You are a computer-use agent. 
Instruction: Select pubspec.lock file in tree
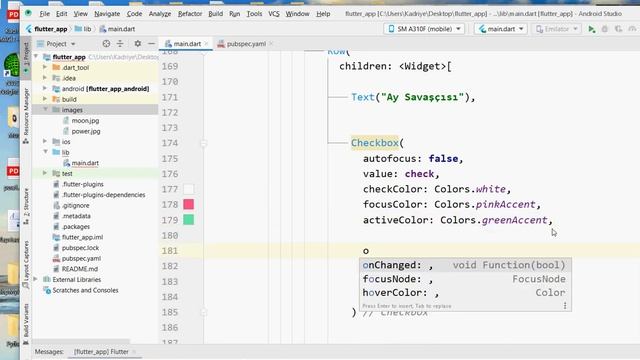80,248
